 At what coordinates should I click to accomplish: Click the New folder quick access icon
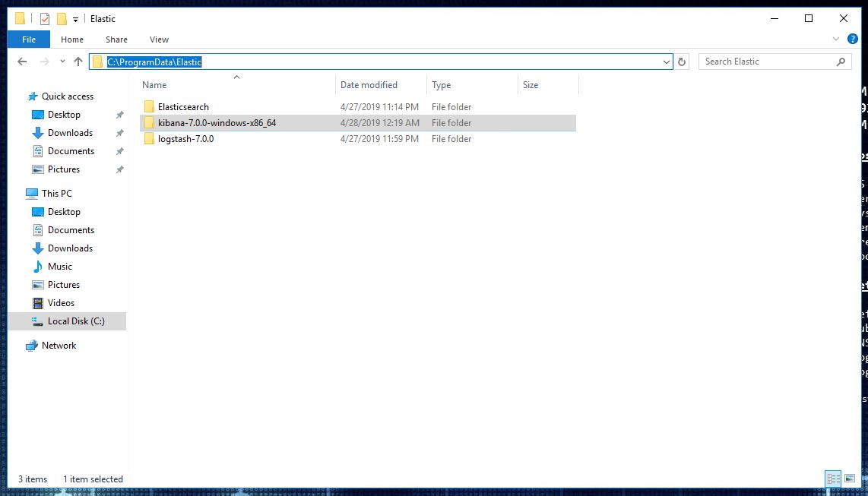click(62, 19)
